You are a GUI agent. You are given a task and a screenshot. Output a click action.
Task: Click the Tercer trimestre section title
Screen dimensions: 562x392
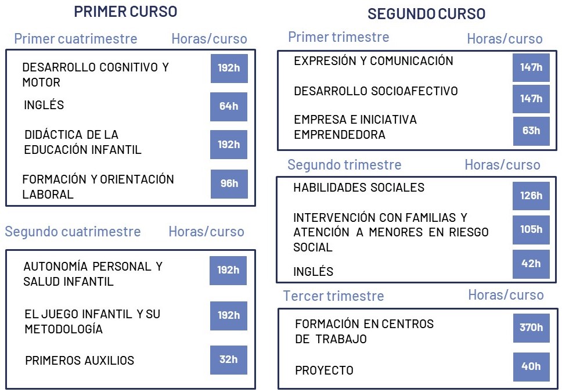[x=333, y=296]
